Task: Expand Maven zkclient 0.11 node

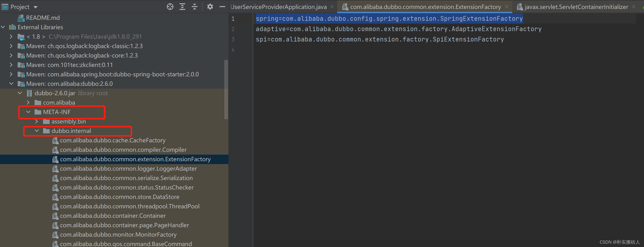Action: coord(11,65)
